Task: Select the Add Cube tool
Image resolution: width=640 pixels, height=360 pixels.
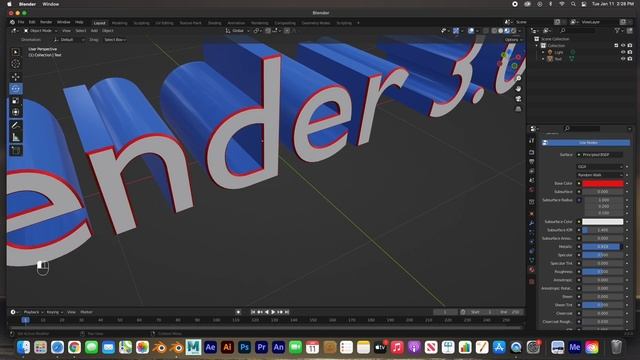Action: pos(16,151)
